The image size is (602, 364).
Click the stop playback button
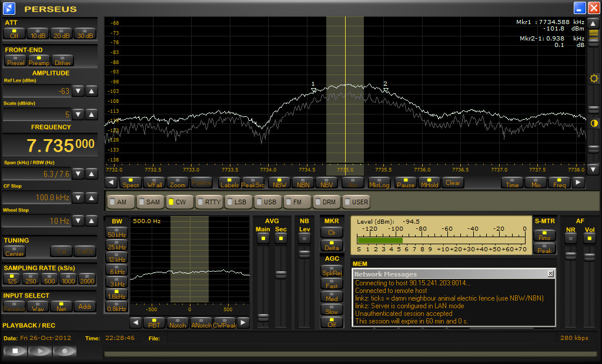[x=15, y=350]
